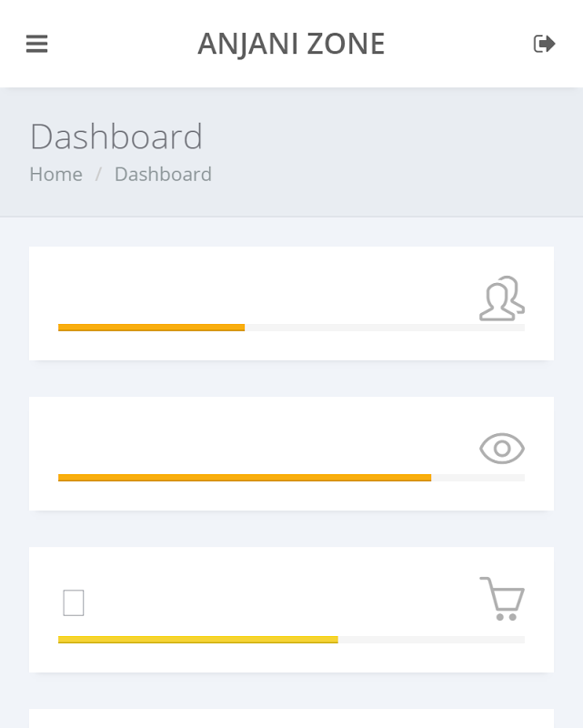The image size is (583, 728).
Task: Open the hamburger navigation menu
Action: (36, 44)
